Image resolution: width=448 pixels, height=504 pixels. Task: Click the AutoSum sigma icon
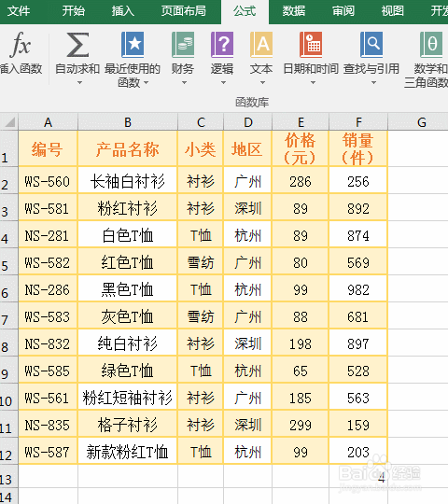coord(77,45)
